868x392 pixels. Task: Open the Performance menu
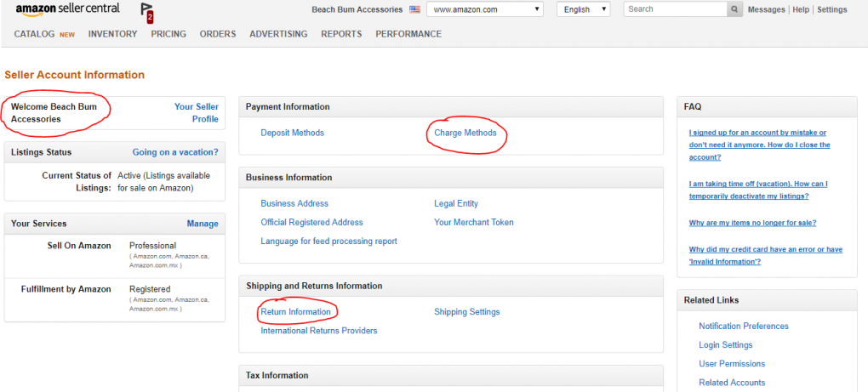408,34
